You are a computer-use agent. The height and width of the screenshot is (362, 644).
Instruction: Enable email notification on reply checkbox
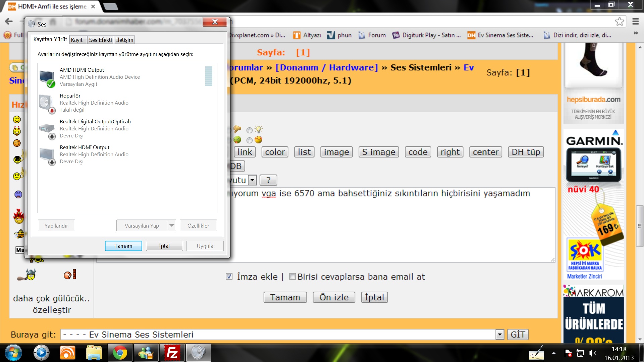pyautogui.click(x=292, y=277)
